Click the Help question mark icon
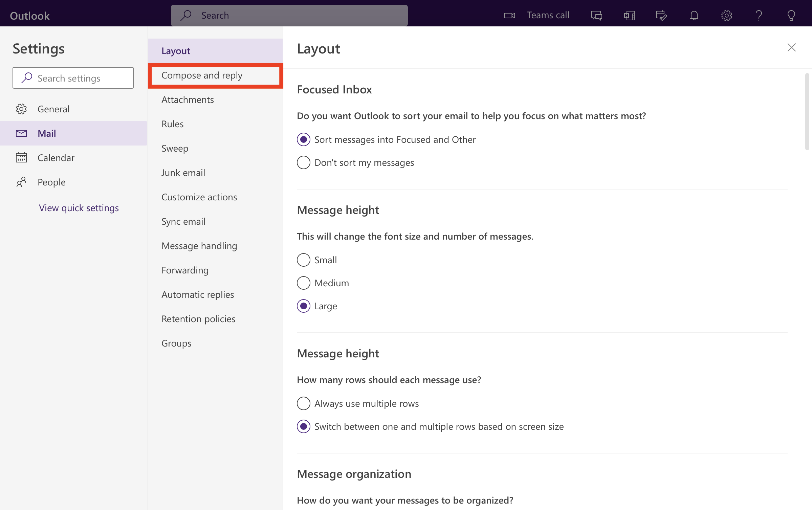 (759, 15)
